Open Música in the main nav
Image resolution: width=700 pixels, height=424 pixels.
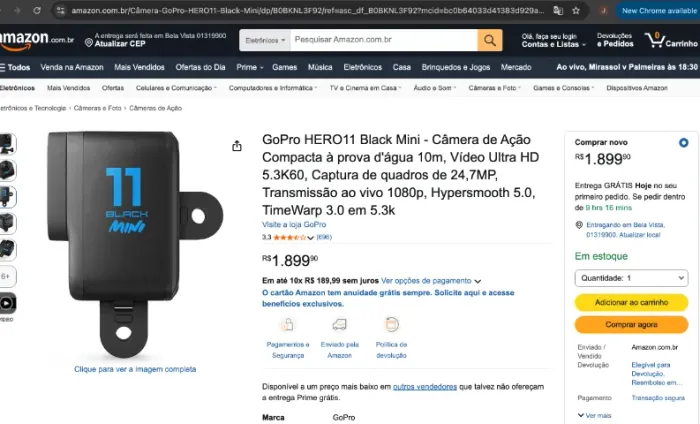click(x=320, y=67)
